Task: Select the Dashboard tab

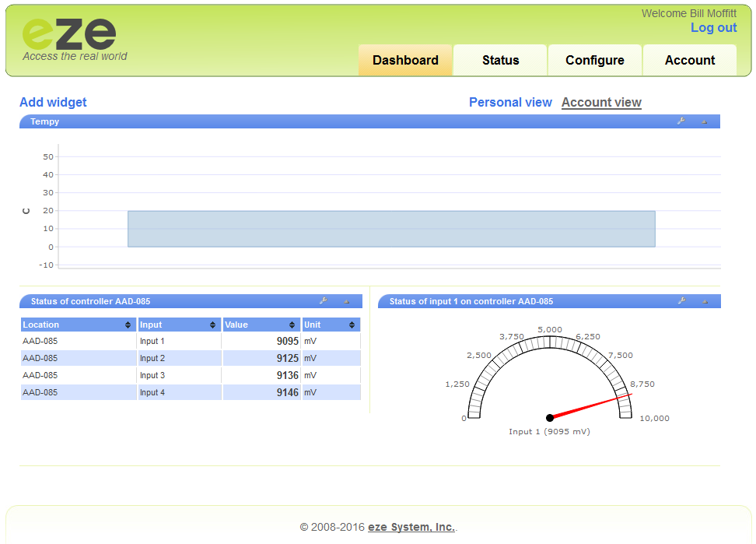Action: click(x=405, y=61)
